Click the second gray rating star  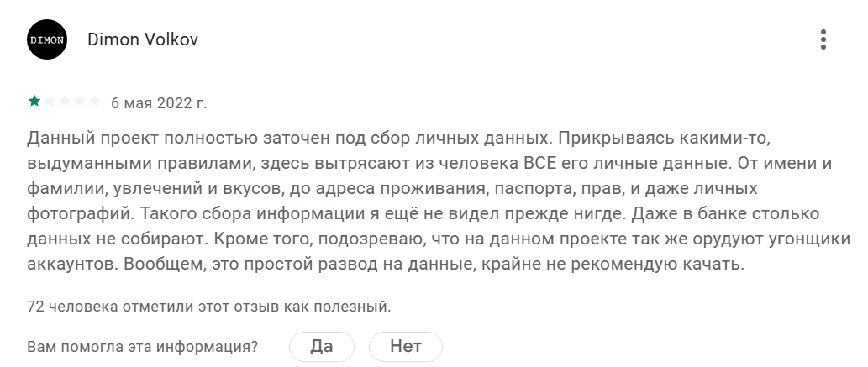coord(49,102)
